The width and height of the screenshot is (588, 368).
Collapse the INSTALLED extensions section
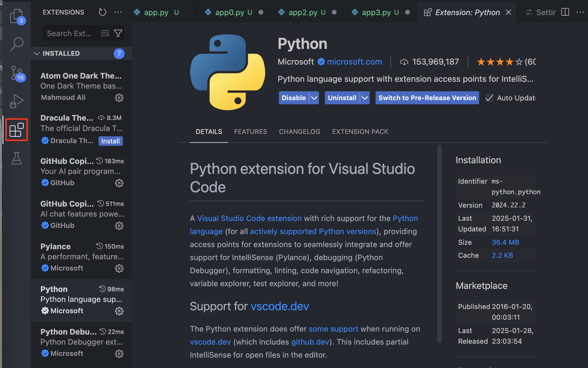pos(37,53)
